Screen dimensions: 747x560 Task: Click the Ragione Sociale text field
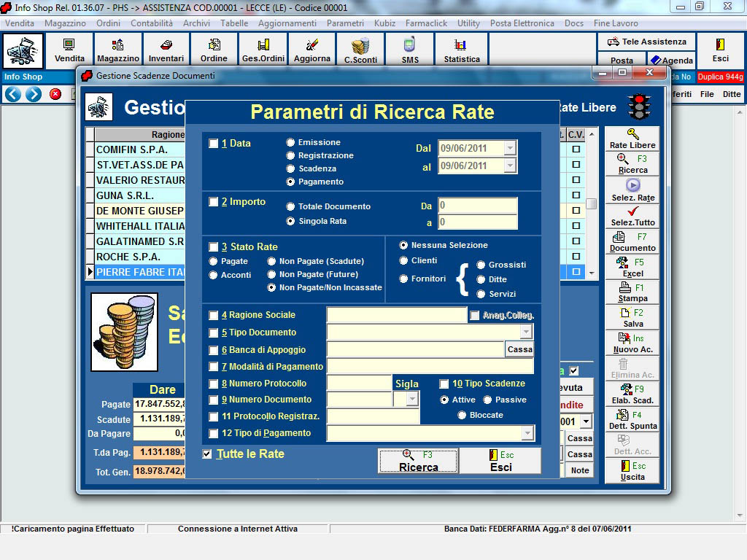396,315
